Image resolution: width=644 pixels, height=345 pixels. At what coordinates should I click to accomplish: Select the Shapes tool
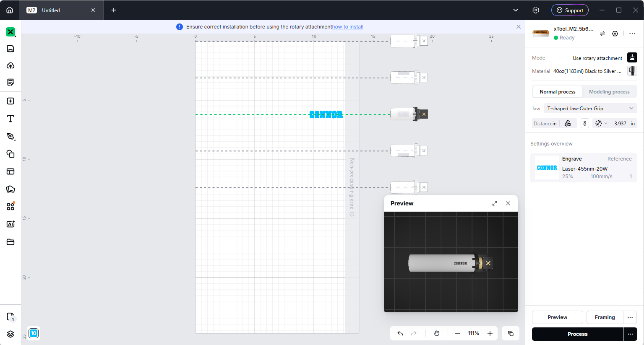(x=10, y=154)
